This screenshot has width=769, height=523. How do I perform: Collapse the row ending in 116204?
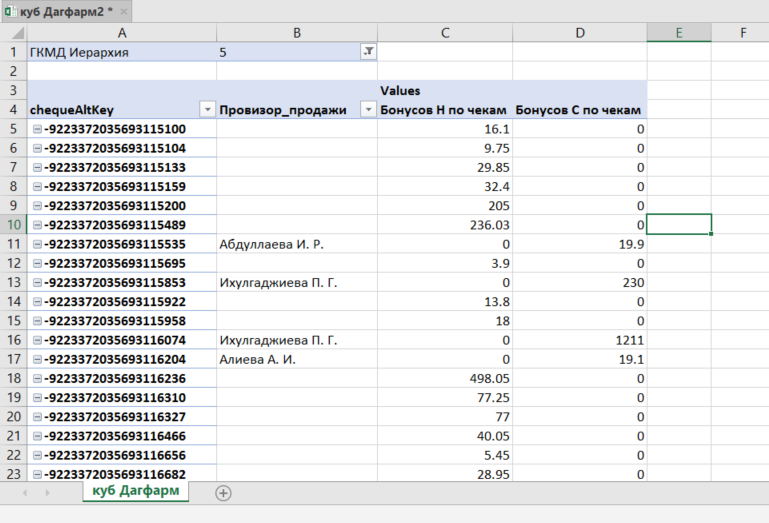pyautogui.click(x=37, y=359)
